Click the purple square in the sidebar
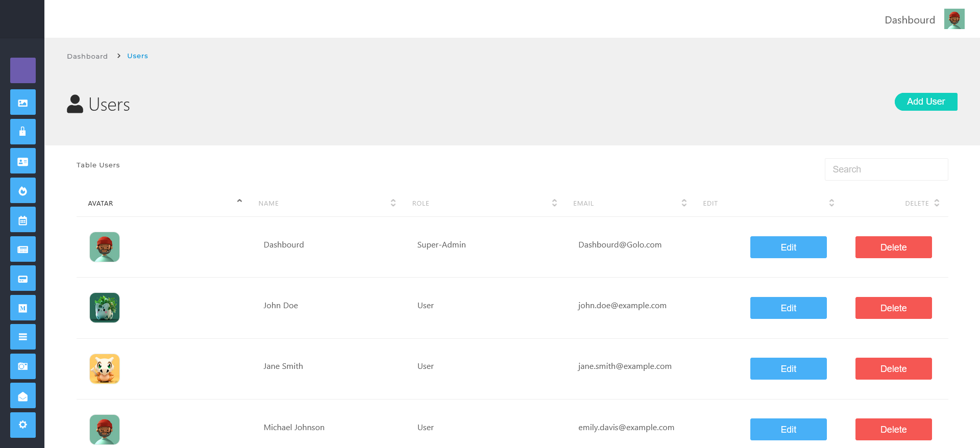The height and width of the screenshot is (448, 980). pos(23,70)
